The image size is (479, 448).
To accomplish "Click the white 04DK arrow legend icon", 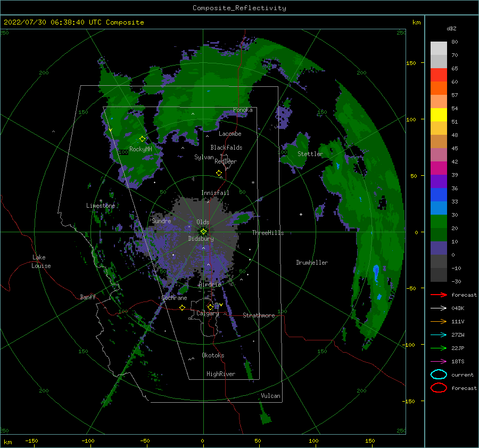I will [439, 308].
